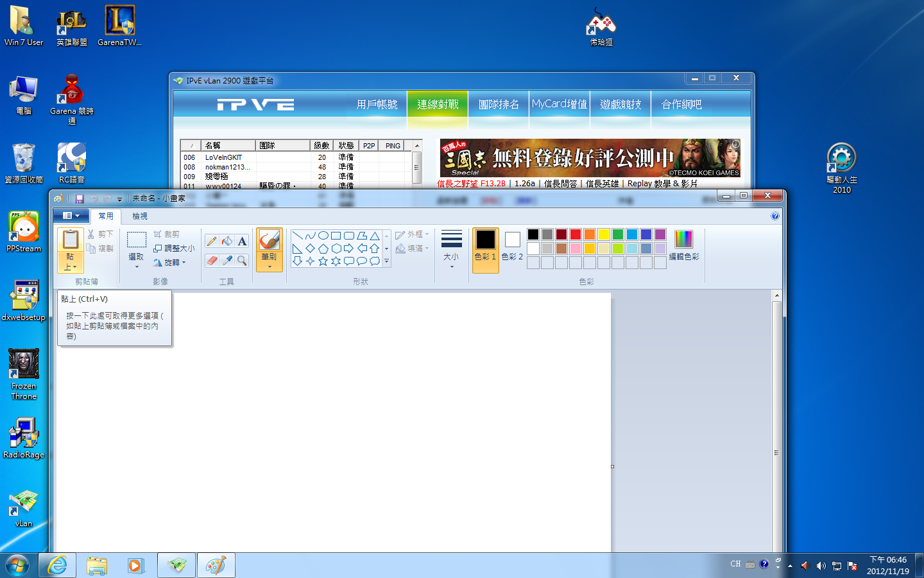Open Paint Help via the question mark icon
This screenshot has width=924, height=578.
(775, 216)
